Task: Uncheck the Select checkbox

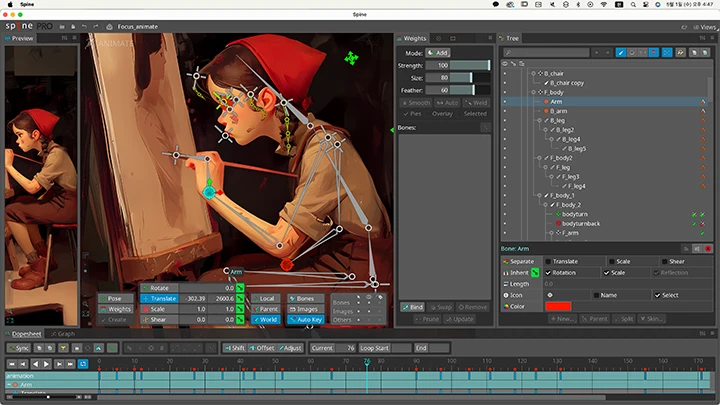Action: 658,295
